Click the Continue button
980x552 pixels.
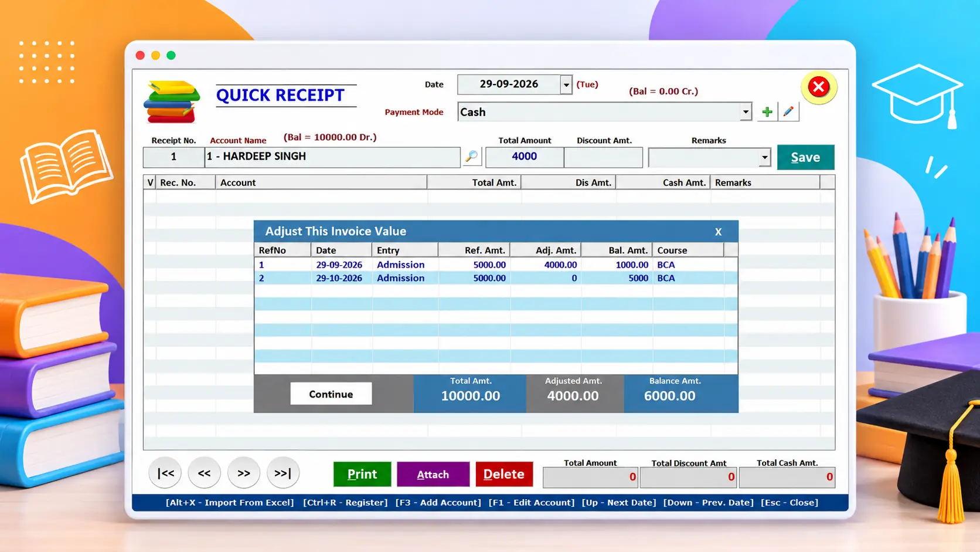click(331, 394)
